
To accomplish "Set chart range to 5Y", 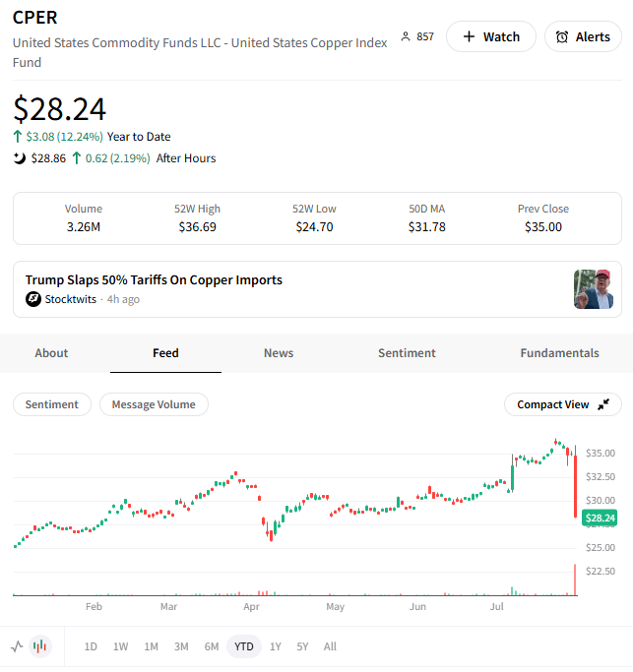I will [x=302, y=646].
